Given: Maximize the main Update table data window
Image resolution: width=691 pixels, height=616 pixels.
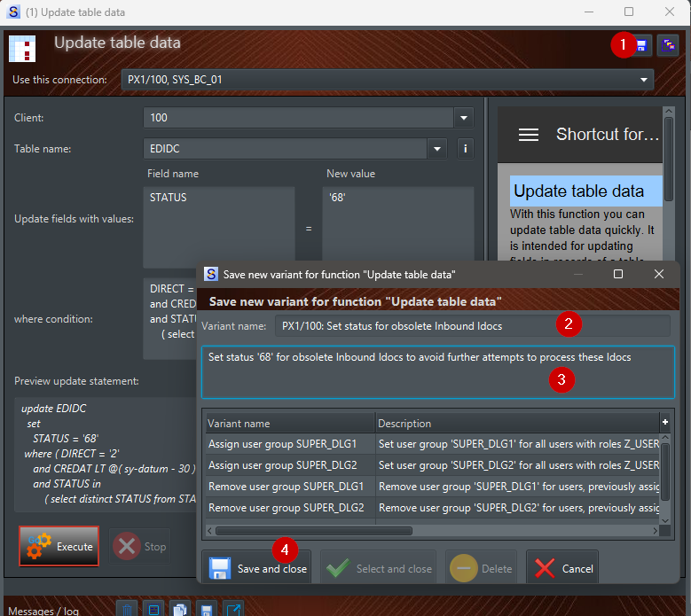Looking at the screenshot, I should coord(629,12).
